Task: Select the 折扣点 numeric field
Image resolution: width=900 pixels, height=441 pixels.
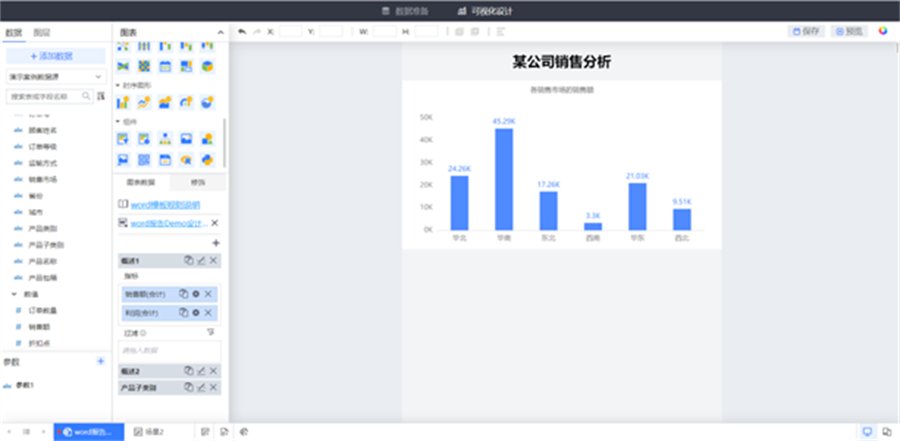Action: [40, 343]
